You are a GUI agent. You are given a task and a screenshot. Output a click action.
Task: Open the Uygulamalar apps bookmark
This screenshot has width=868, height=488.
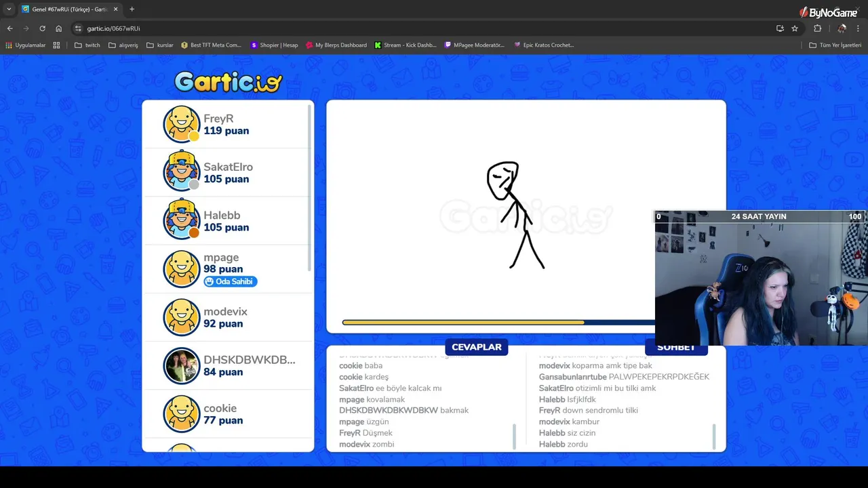click(25, 45)
